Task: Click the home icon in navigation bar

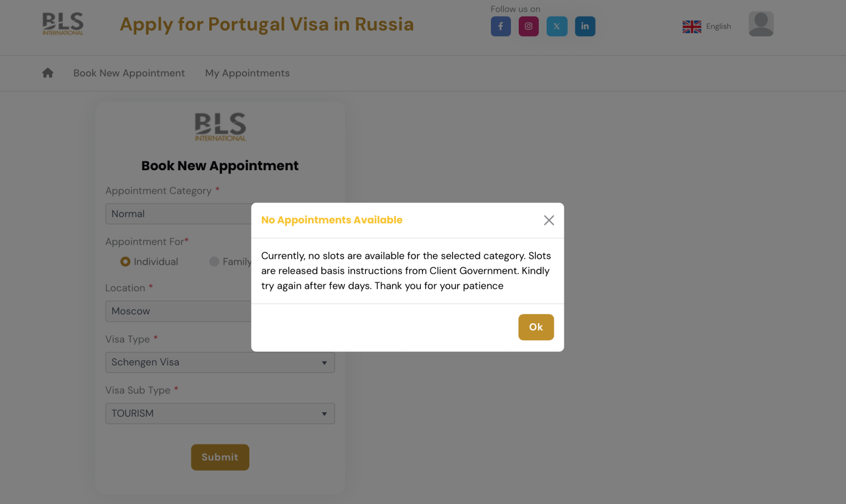Action: 48,73
